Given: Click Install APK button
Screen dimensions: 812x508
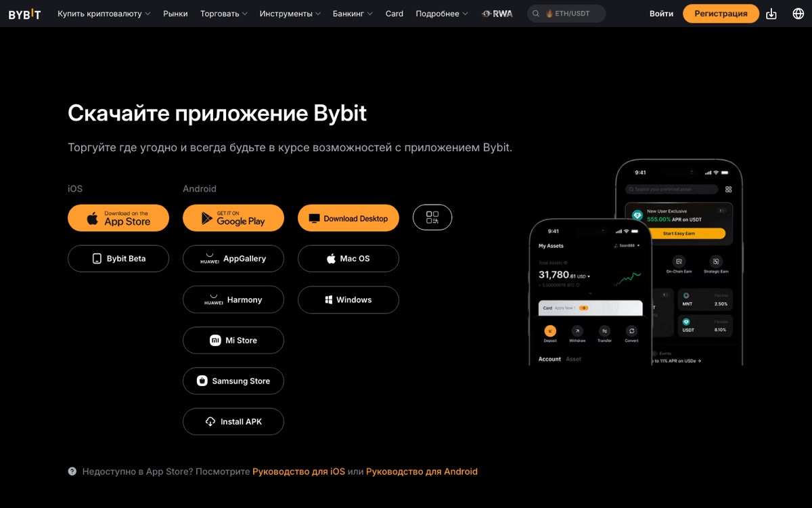Looking at the screenshot, I should pyautogui.click(x=233, y=421).
